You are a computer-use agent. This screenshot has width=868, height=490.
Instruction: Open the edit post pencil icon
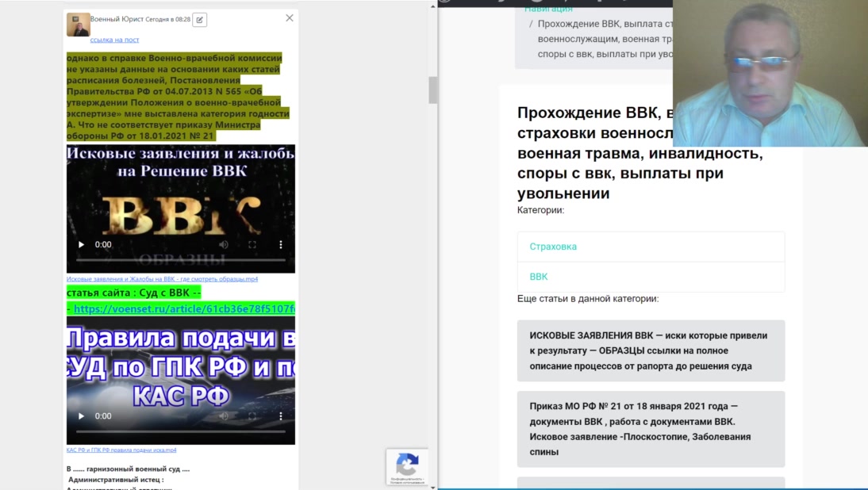[200, 20]
